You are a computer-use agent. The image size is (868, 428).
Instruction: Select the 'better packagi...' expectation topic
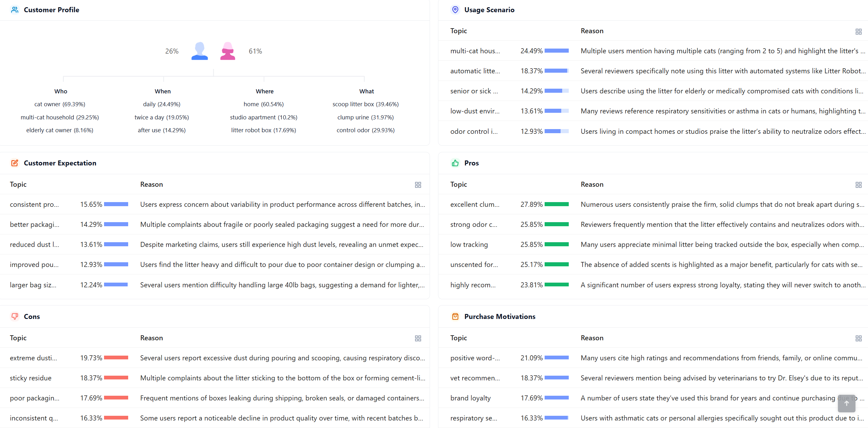34,224
